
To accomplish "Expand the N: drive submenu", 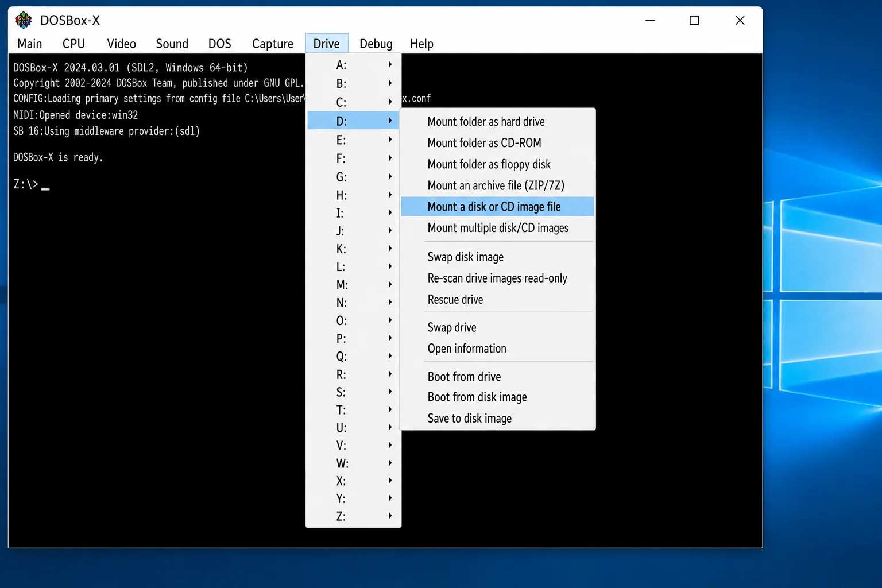I will coord(353,302).
